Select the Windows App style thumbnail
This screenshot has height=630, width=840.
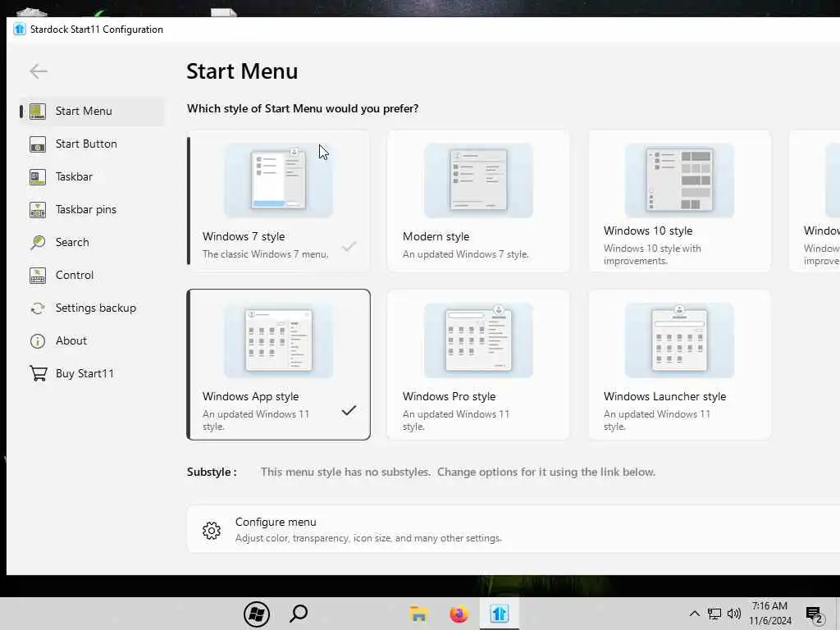(x=279, y=340)
